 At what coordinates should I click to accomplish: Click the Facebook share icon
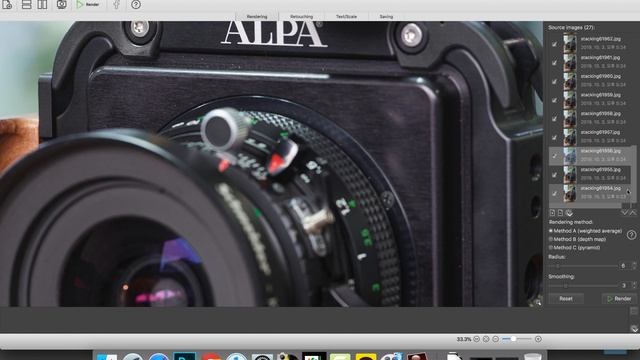pyautogui.click(x=117, y=4)
